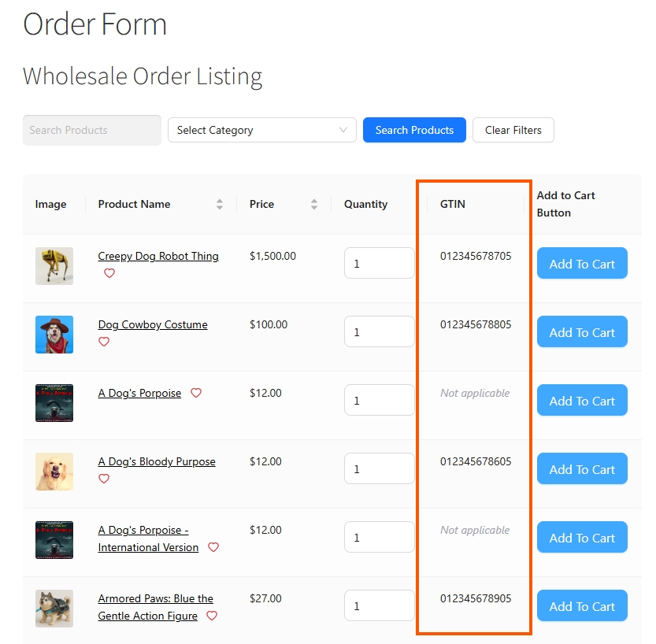Wishlist heart beside A Dog's Porpoise
Screen dimensions: 656x644
tap(196, 393)
